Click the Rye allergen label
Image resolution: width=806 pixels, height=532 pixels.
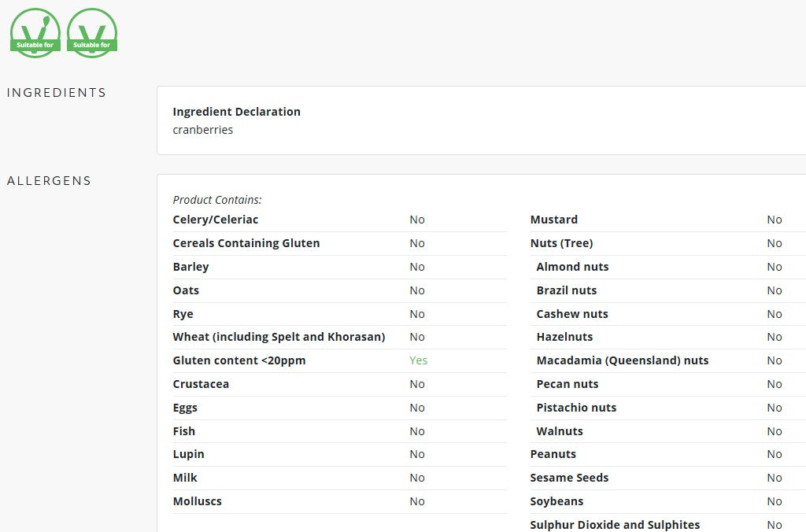pos(183,314)
